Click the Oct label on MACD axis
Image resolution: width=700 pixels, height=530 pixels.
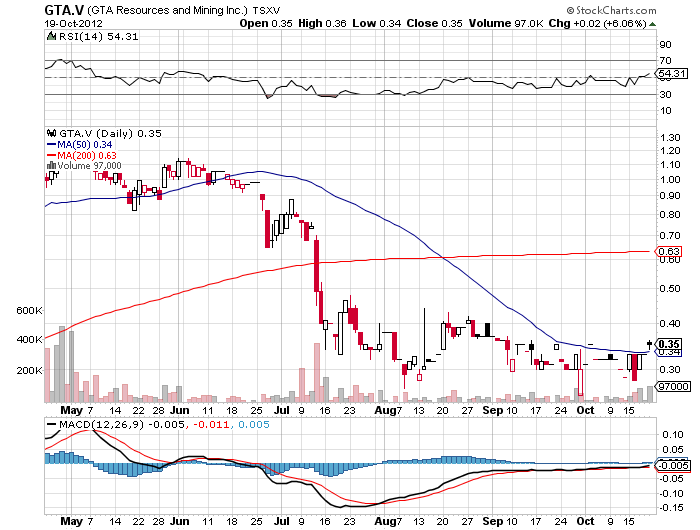tap(585, 521)
